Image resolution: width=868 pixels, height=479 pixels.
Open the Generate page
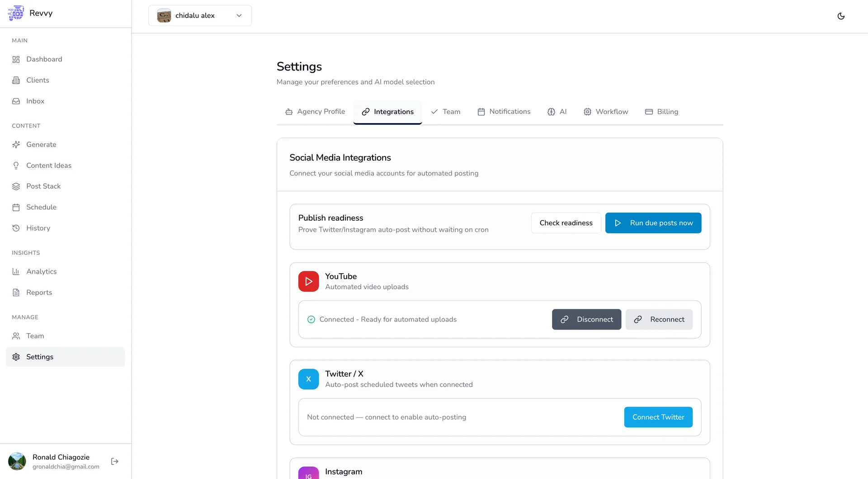pos(65,144)
